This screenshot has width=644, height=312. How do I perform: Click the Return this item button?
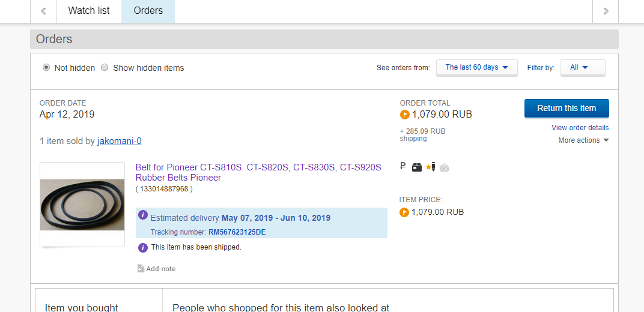pos(567,109)
